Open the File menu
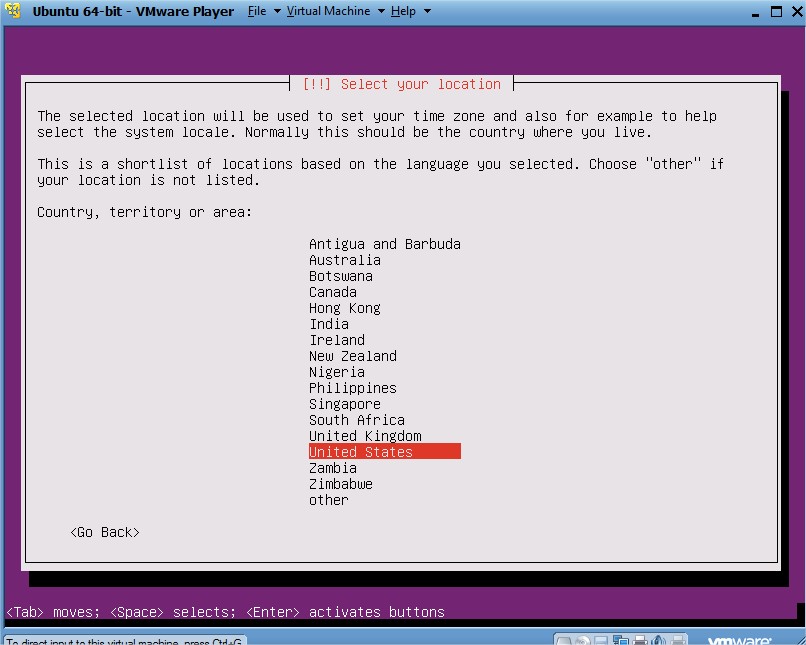This screenshot has width=806, height=645. click(257, 11)
